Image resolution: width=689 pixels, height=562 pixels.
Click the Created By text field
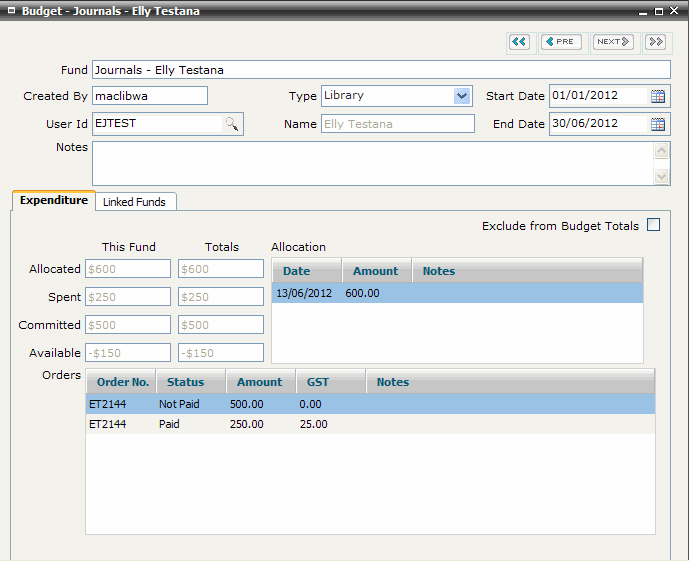click(x=149, y=96)
